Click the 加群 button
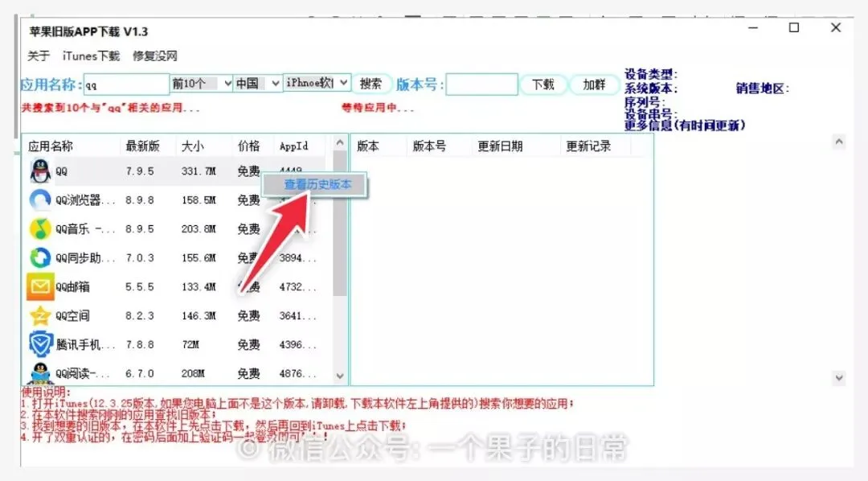Image resolution: width=868 pixels, height=481 pixels. click(x=594, y=84)
